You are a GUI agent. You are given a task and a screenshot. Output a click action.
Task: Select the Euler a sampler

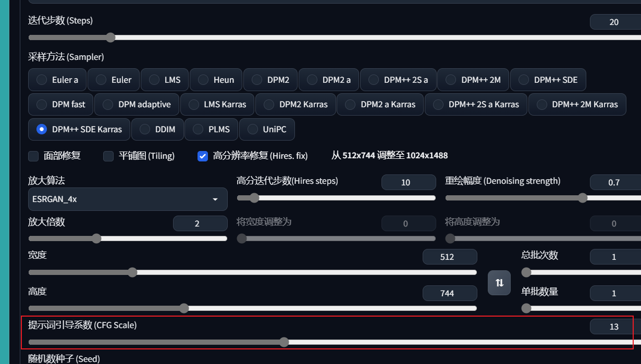pyautogui.click(x=57, y=80)
